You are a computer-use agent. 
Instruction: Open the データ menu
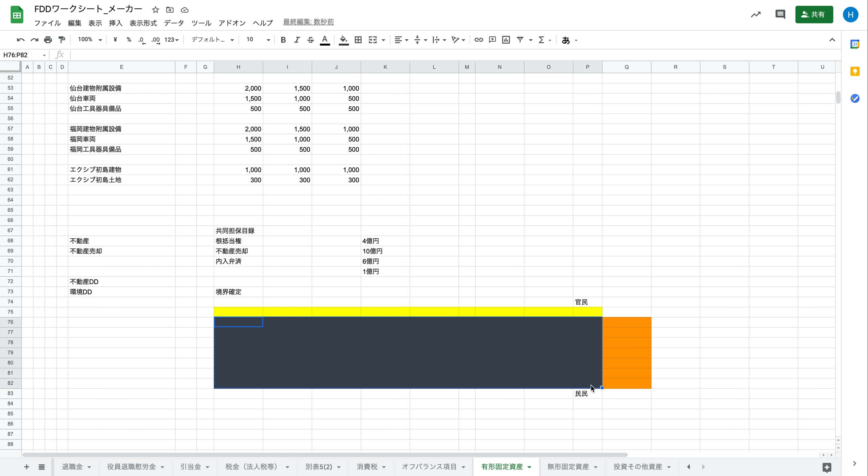tap(174, 23)
